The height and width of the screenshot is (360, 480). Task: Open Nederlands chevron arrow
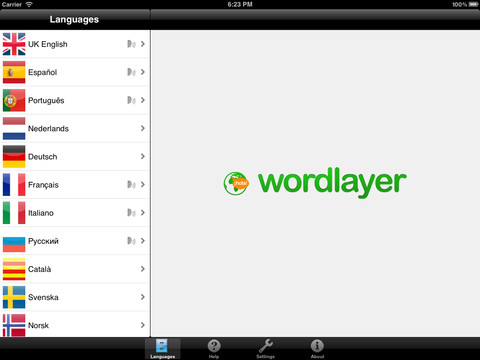143,128
